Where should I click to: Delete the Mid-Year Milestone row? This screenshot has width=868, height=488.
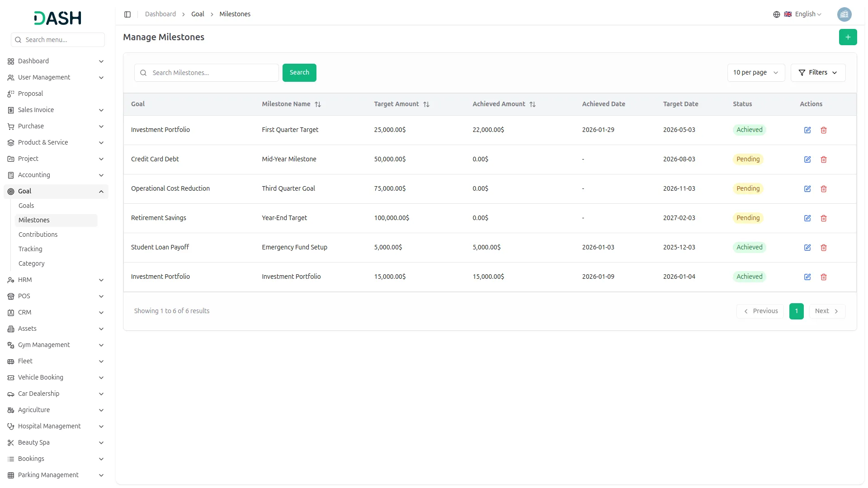[823, 160]
